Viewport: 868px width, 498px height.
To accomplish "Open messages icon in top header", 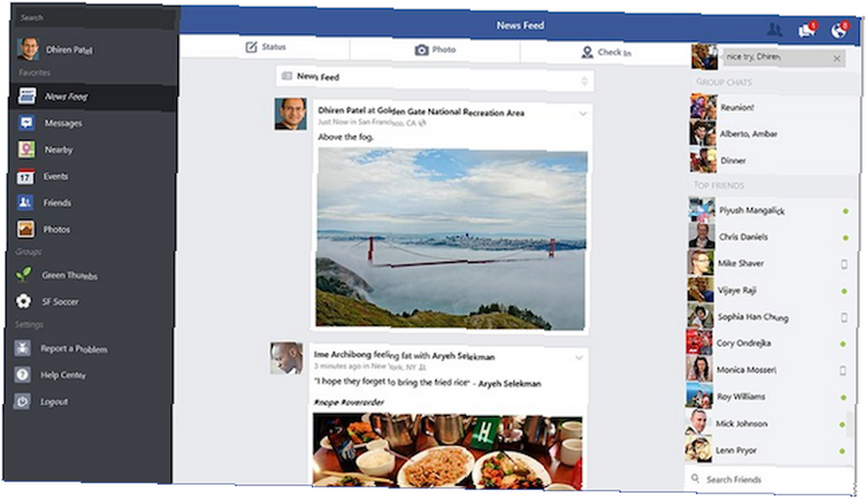I will point(806,29).
